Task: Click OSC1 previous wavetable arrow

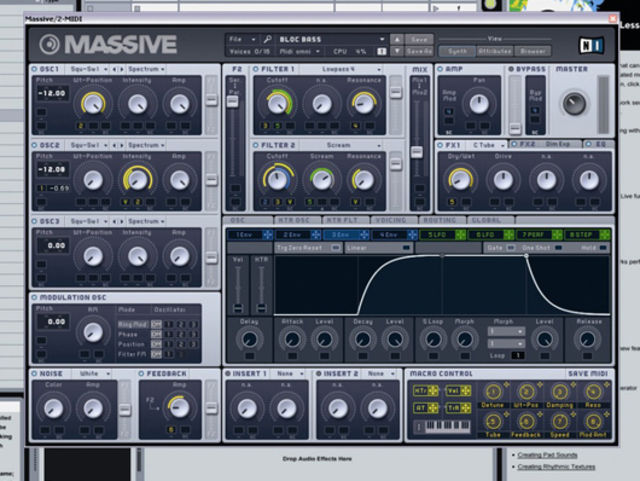Action: coord(114,69)
